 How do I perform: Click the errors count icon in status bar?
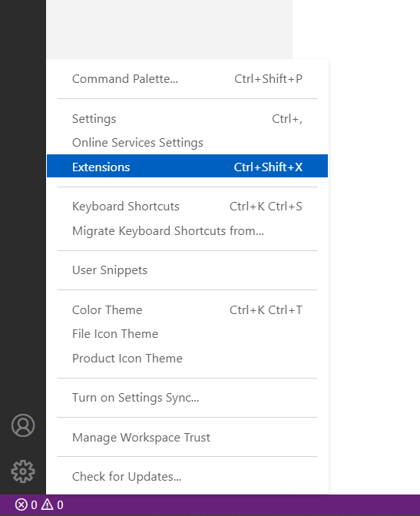point(21,504)
